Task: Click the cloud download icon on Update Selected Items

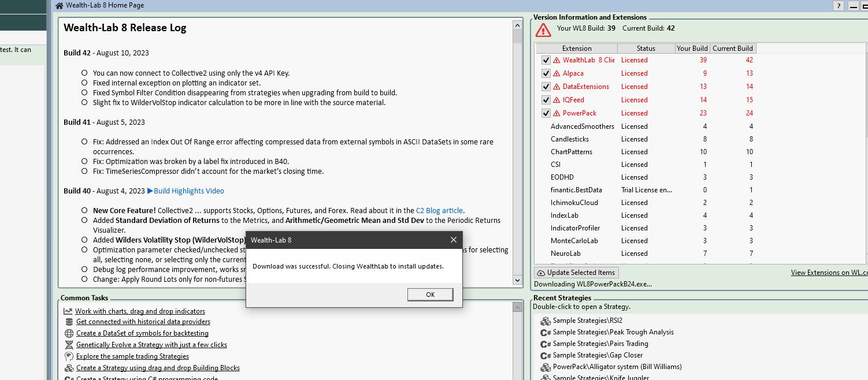Action: click(541, 273)
